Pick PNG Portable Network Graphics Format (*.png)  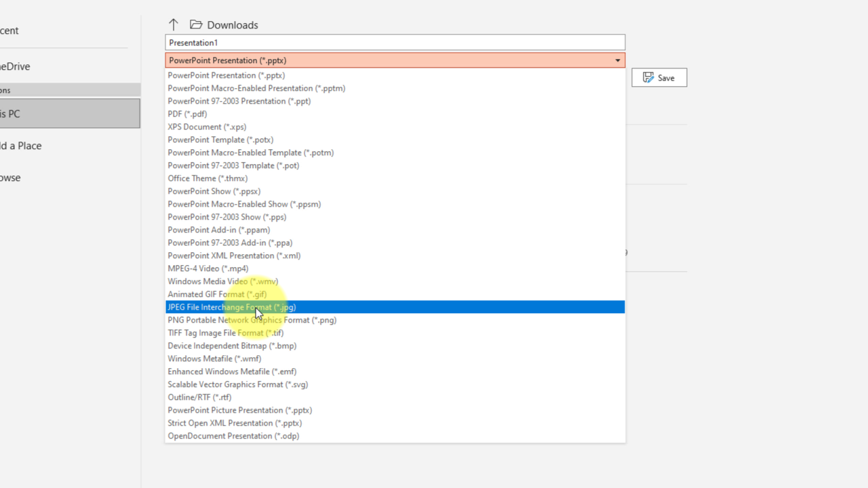[x=395, y=320]
